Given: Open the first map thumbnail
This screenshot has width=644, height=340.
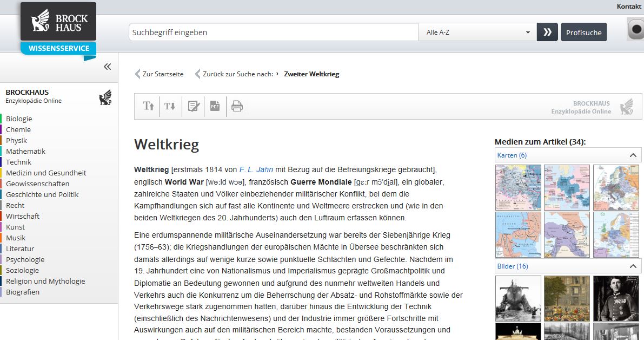Looking at the screenshot, I should 517,187.
